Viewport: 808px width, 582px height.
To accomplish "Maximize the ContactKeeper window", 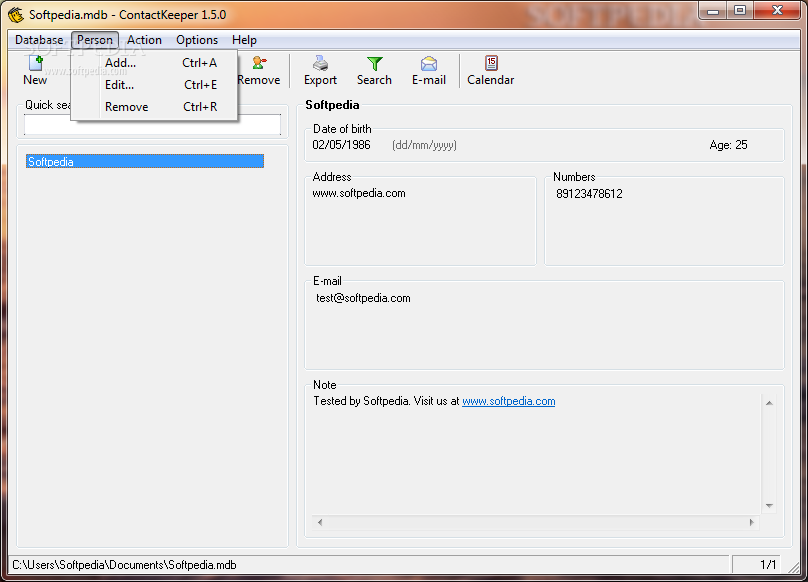I will pos(740,10).
